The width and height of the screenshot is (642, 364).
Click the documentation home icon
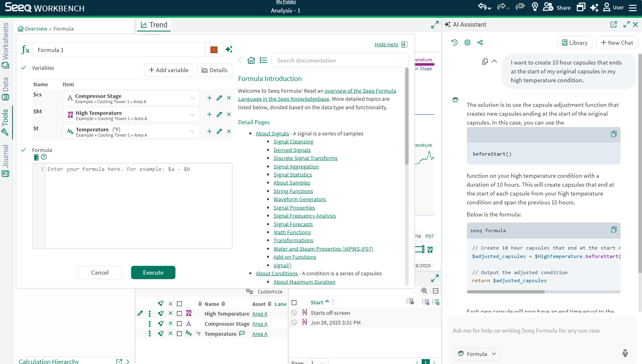(251, 60)
